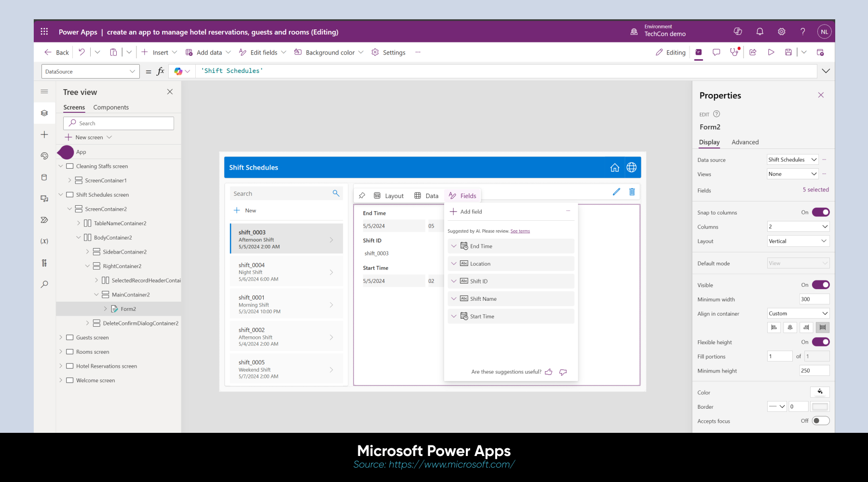868x482 pixels.
Task: Switch to the Advanced properties tab
Action: point(745,142)
